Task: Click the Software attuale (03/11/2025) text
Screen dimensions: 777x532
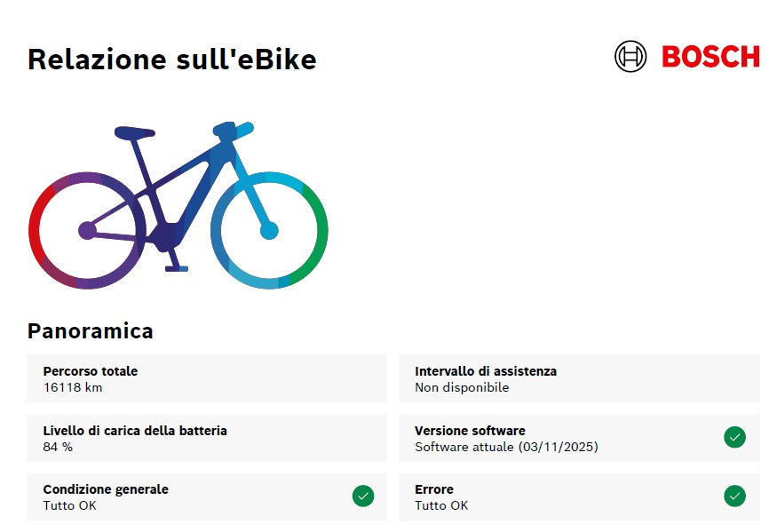Action: pyautogui.click(x=506, y=447)
